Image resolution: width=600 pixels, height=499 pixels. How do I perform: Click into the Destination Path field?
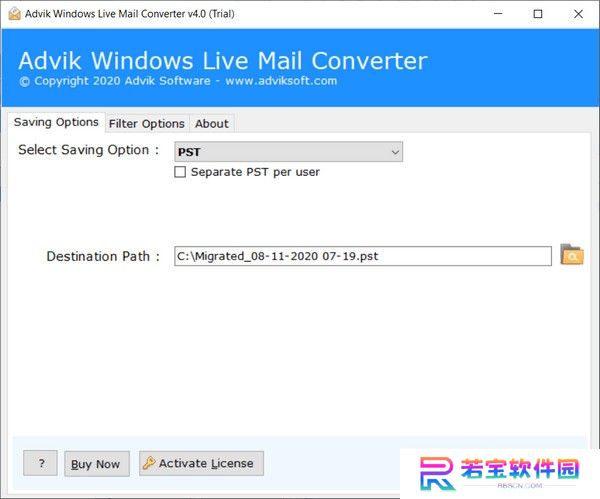pos(363,256)
